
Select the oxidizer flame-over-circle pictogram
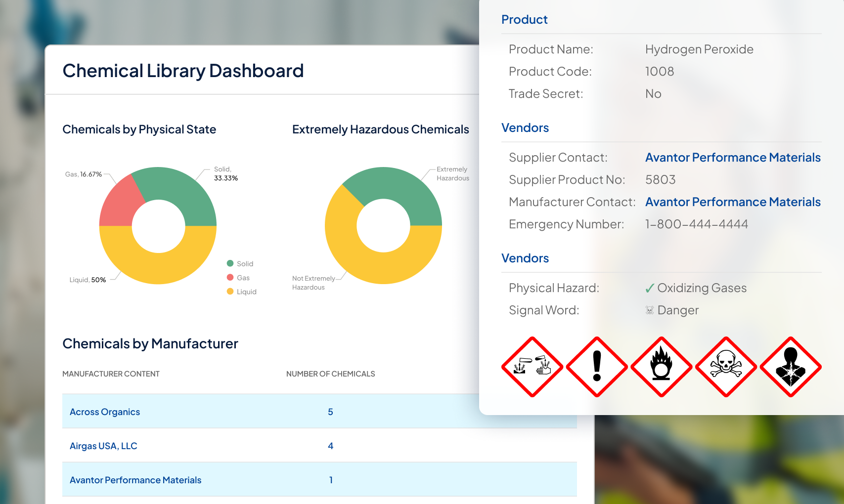(x=662, y=367)
